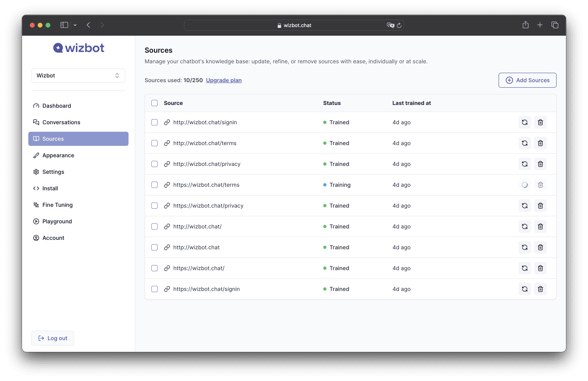Expand the browser sidebar options chevron

point(75,25)
